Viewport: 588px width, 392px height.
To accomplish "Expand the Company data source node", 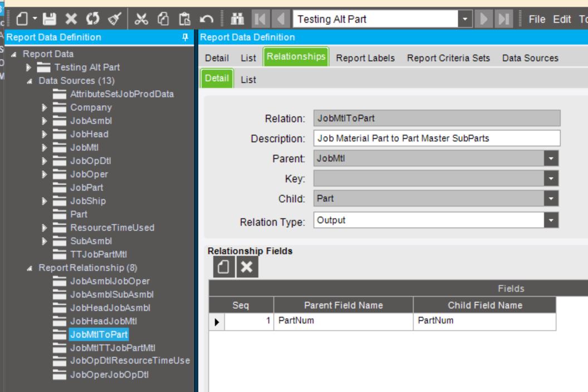I will click(x=44, y=107).
